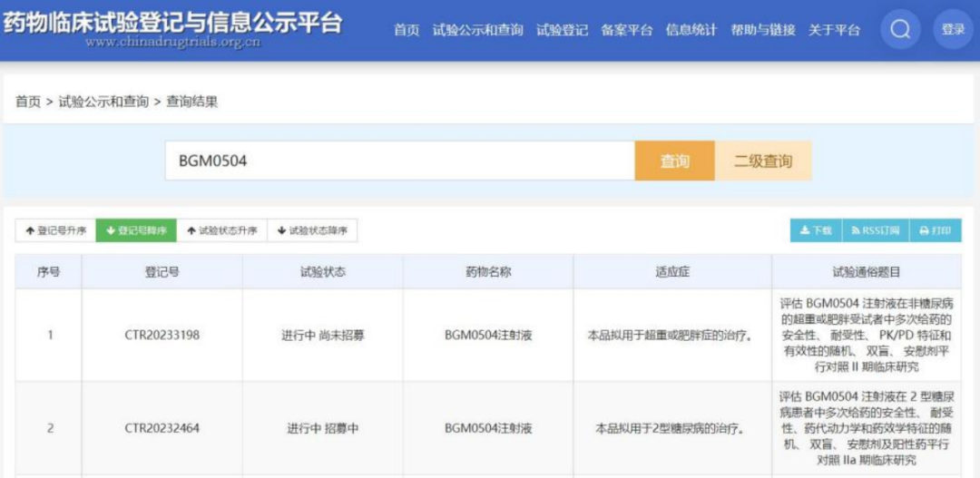The height and width of the screenshot is (478, 980).
Task: Click 关于平台 in navigation bar
Action: [x=834, y=30]
